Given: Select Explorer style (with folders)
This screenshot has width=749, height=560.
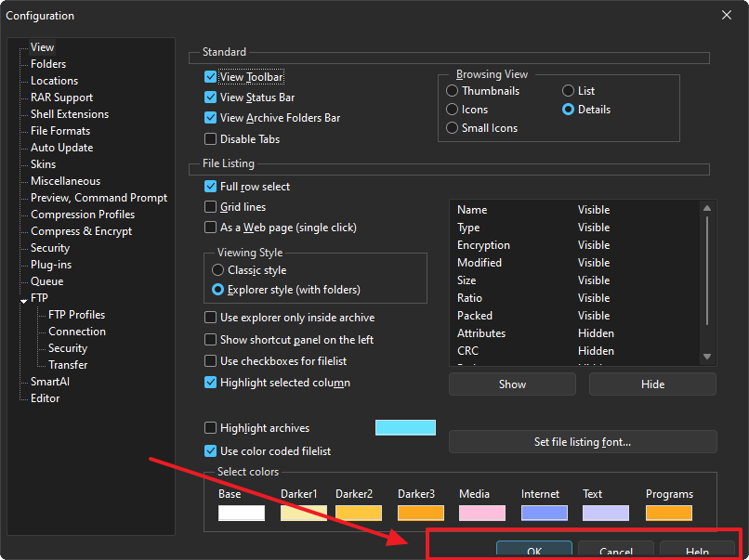Looking at the screenshot, I should tap(217, 290).
